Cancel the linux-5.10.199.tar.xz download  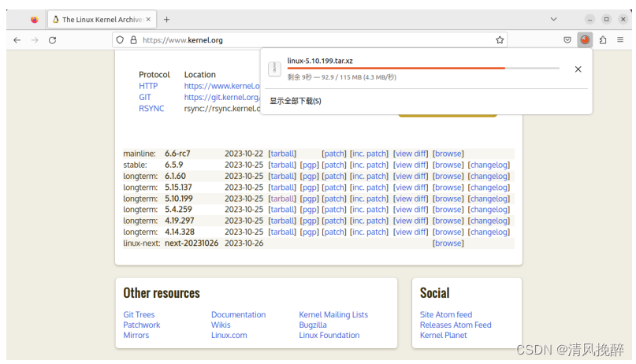pyautogui.click(x=578, y=69)
